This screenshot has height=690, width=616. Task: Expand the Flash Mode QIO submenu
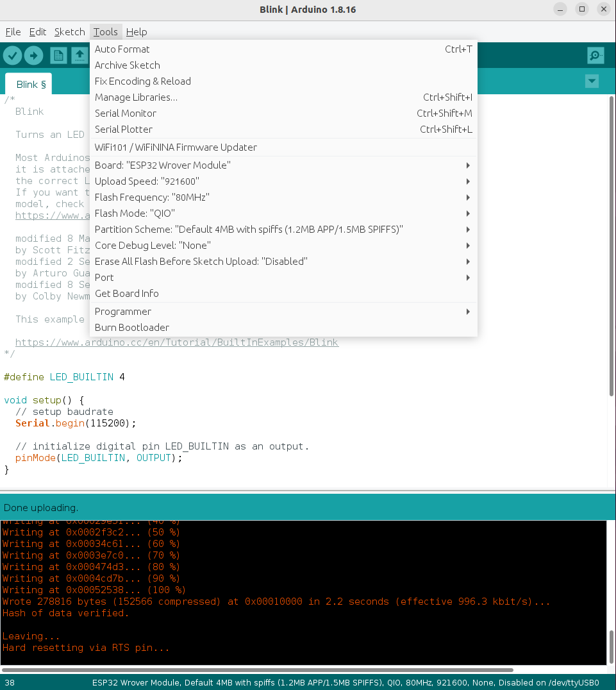coord(283,214)
